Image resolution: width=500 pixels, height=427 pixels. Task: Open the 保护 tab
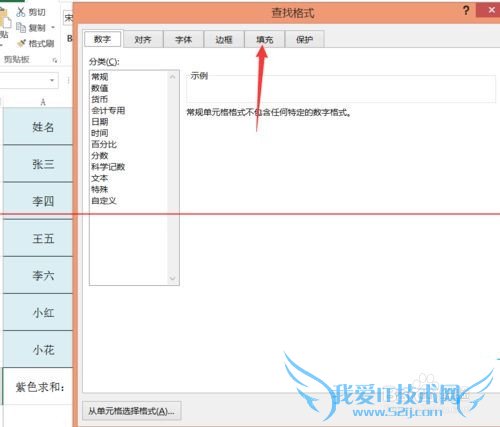304,40
